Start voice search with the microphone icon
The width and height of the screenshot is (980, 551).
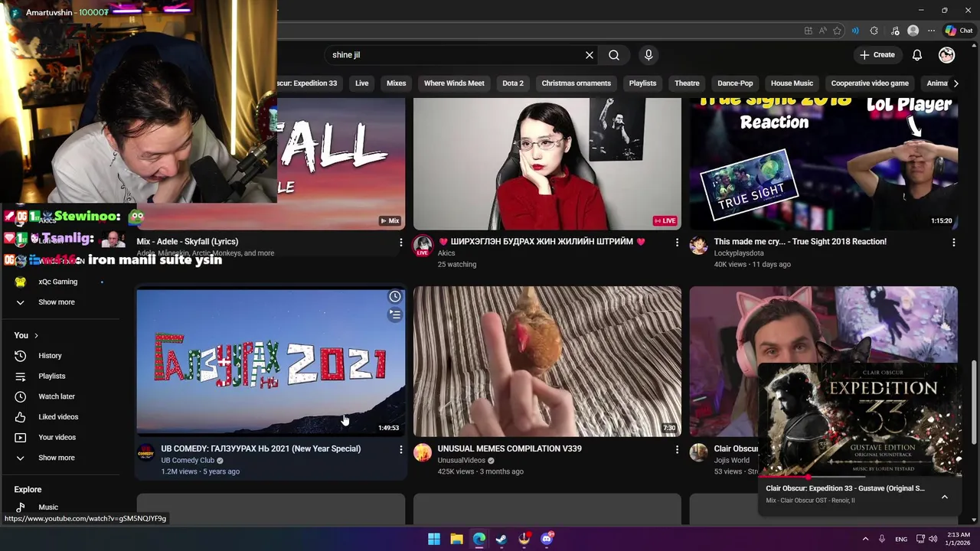648,55
